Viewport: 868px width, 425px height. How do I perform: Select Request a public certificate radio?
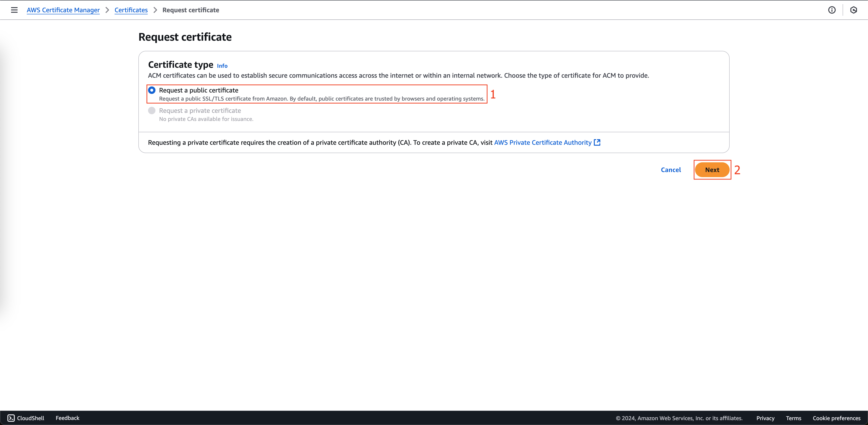(152, 90)
